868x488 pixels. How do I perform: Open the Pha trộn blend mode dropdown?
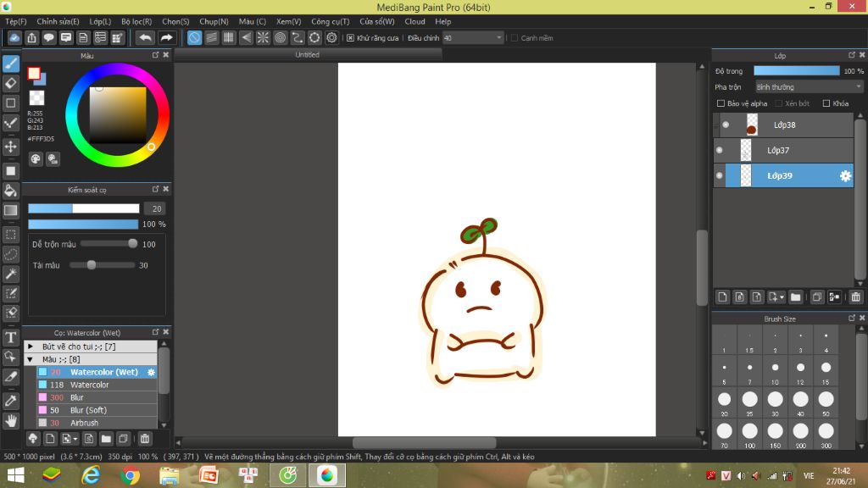809,87
